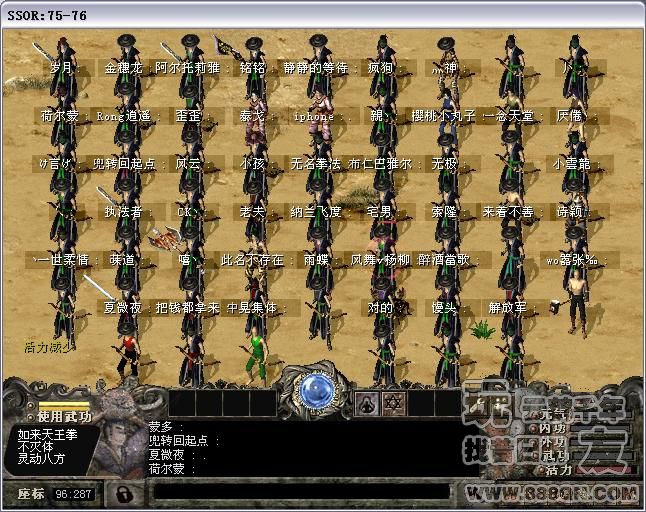Click the green grass tuft near 解放军

pos(482,330)
